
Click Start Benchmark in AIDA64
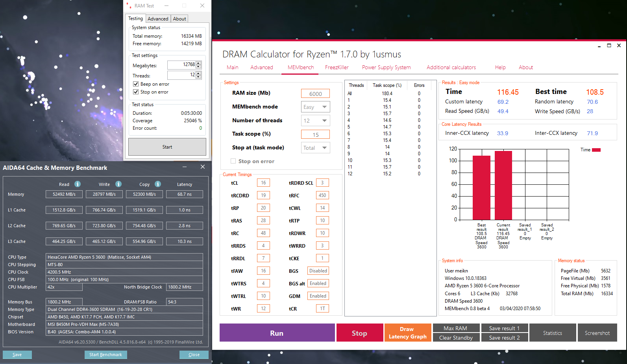(x=106, y=355)
